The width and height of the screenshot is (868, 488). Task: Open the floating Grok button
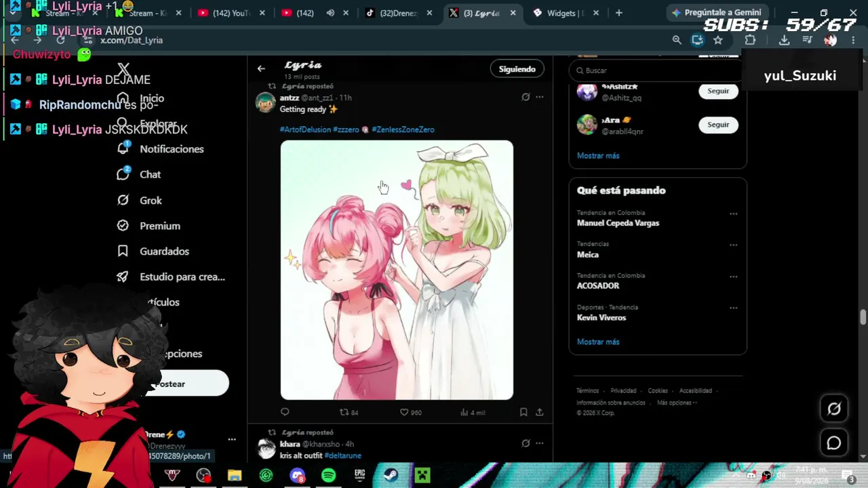(x=834, y=409)
